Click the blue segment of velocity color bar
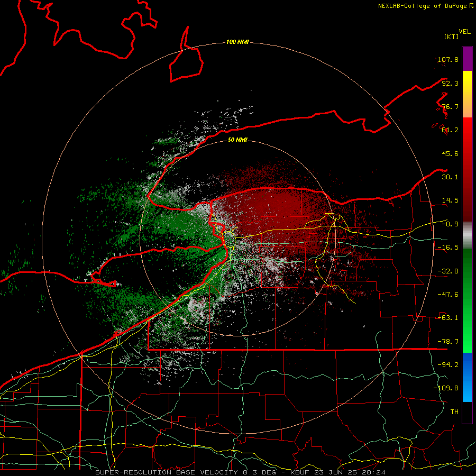476x476 pixels. 467,377
